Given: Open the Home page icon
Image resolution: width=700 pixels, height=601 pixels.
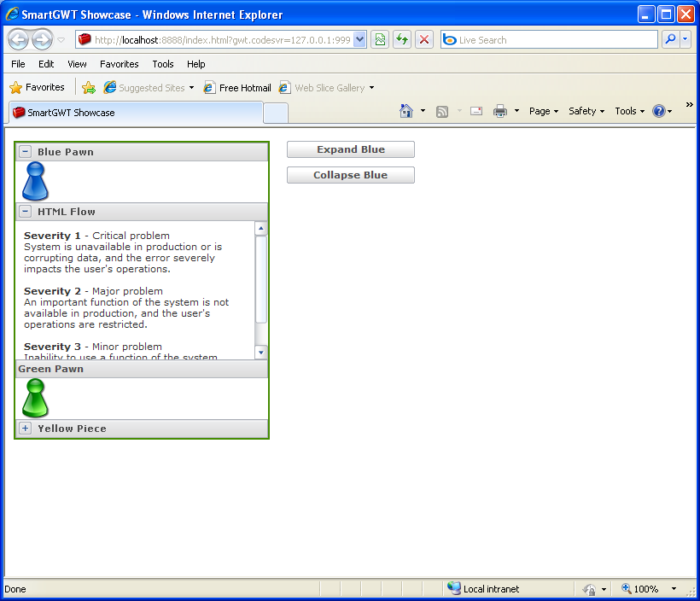Looking at the screenshot, I should click(x=406, y=111).
